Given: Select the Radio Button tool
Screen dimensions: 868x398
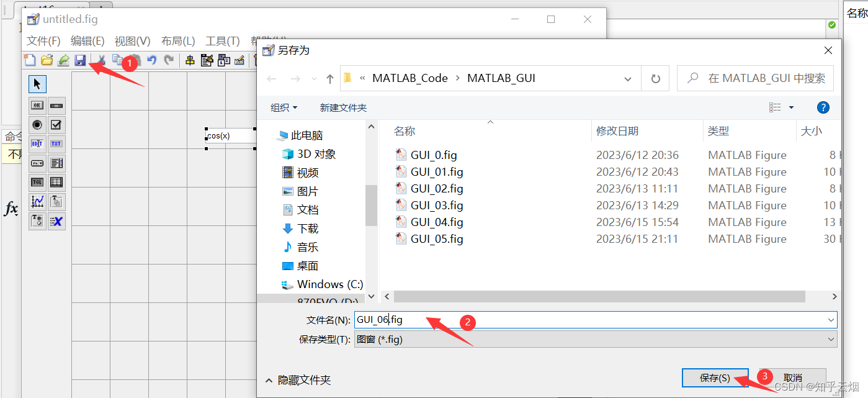Looking at the screenshot, I should pyautogui.click(x=37, y=125).
